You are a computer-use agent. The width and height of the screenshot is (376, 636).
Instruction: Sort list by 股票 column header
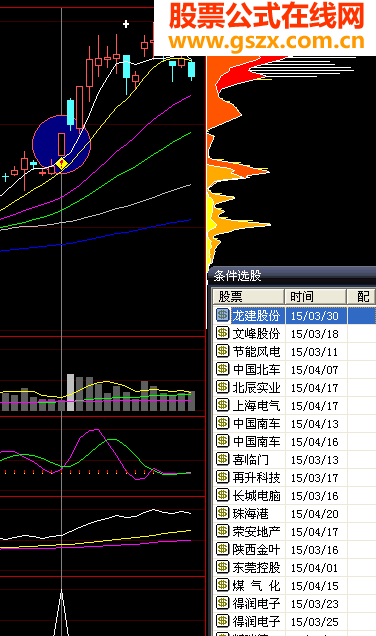pyautogui.click(x=248, y=297)
